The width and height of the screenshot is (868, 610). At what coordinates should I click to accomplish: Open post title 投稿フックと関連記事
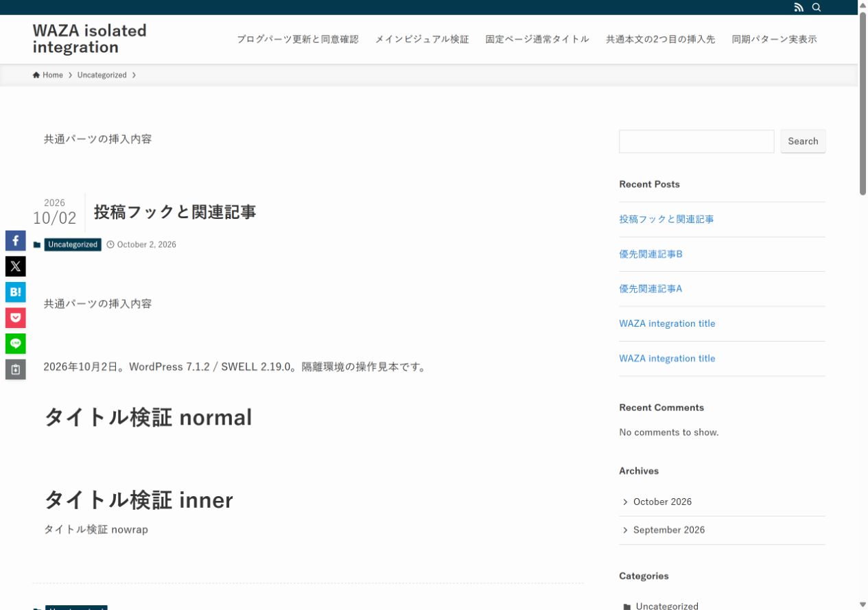click(175, 212)
